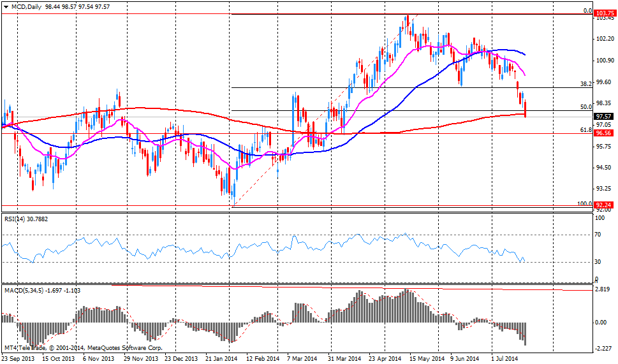Click the 61.8 Fibonacci level label
This screenshot has width=618, height=364.
click(x=587, y=129)
